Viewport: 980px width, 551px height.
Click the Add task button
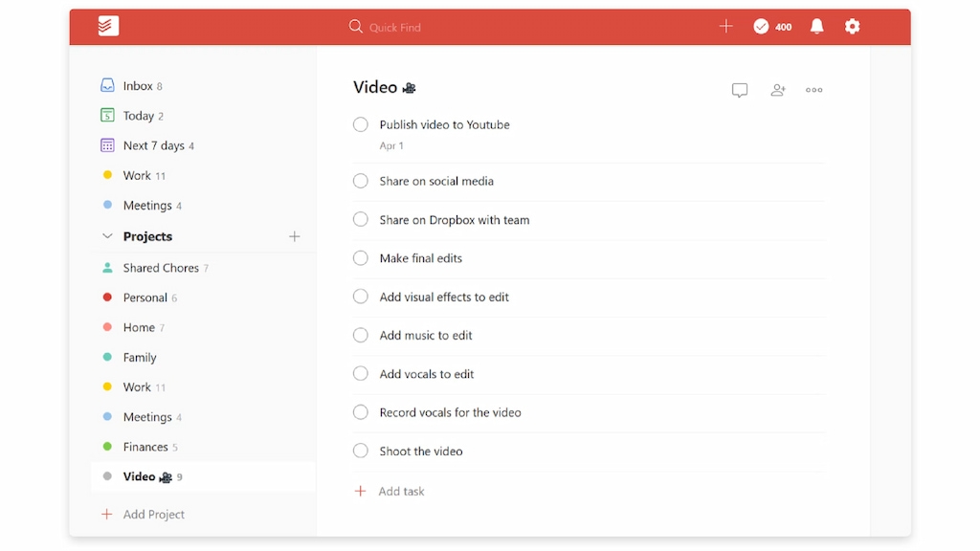tap(390, 491)
